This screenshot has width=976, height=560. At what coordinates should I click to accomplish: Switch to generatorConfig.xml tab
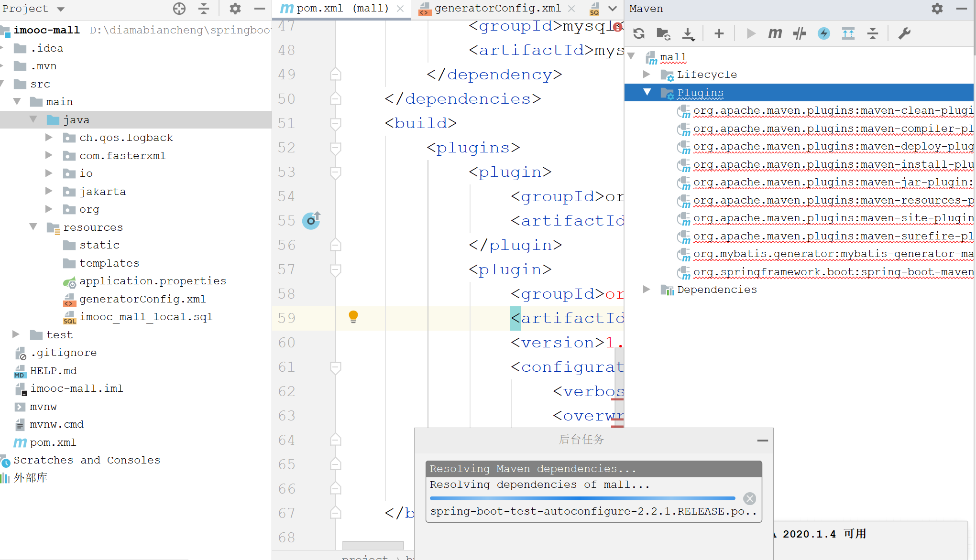pos(497,9)
